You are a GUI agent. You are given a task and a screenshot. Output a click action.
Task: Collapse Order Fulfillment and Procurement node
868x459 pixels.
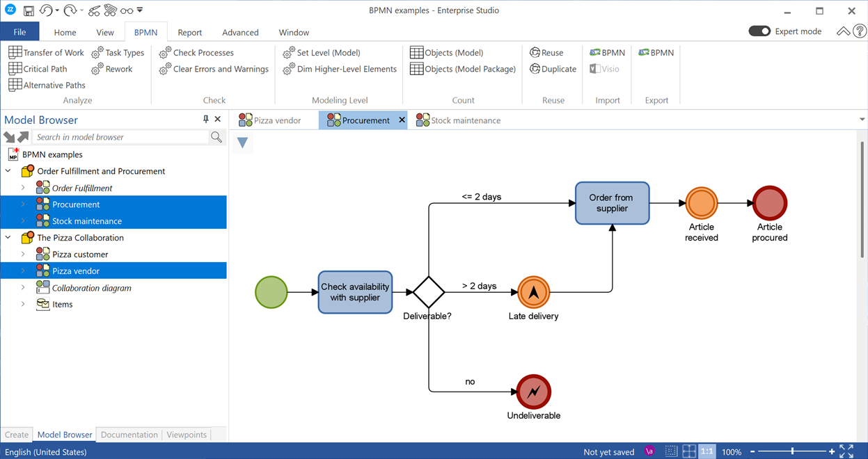8,171
